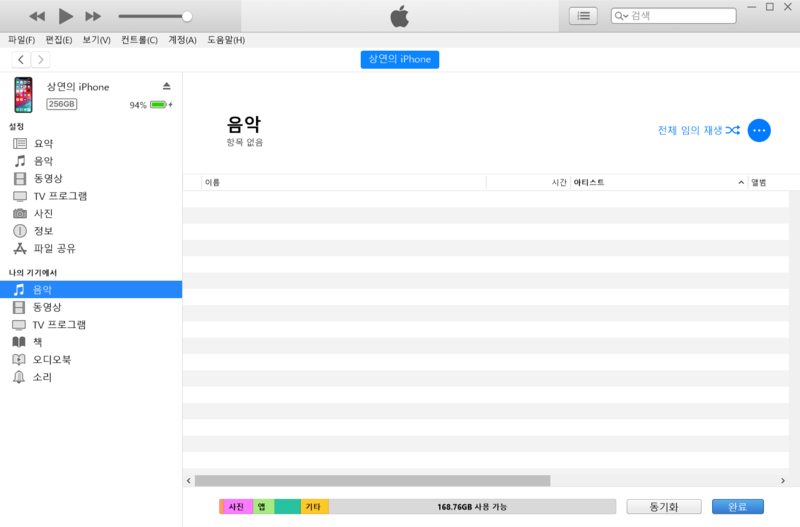Open the 컨트롤(C) menu
The height and width of the screenshot is (527, 800).
(x=139, y=40)
